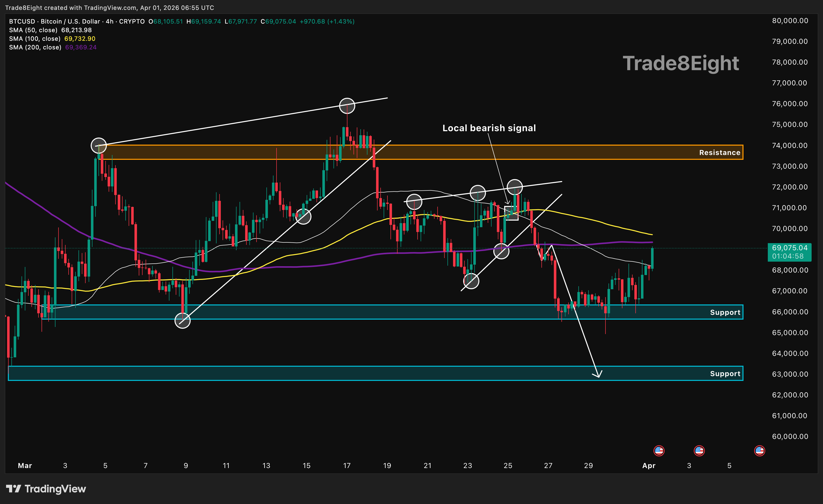Image resolution: width=823 pixels, height=504 pixels.
Task: Click the date 17 on the time axis
Action: point(347,466)
